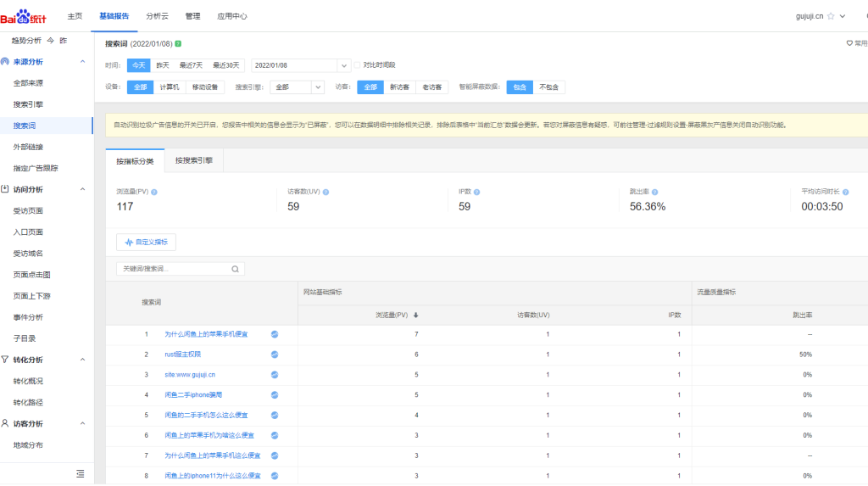Click the info icon beside 浏览量(PV) summary
Screen dimensions: 868x486
click(154, 192)
